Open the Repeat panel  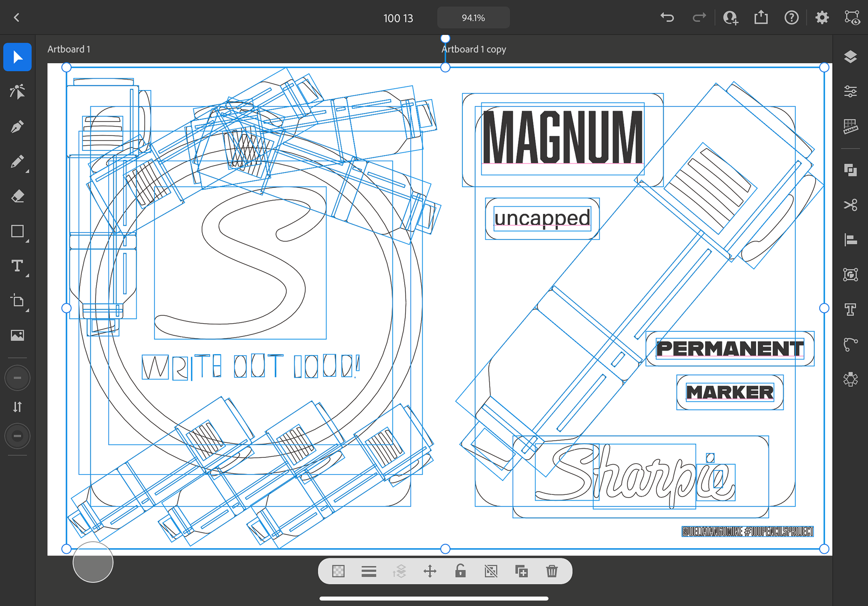[x=850, y=379]
